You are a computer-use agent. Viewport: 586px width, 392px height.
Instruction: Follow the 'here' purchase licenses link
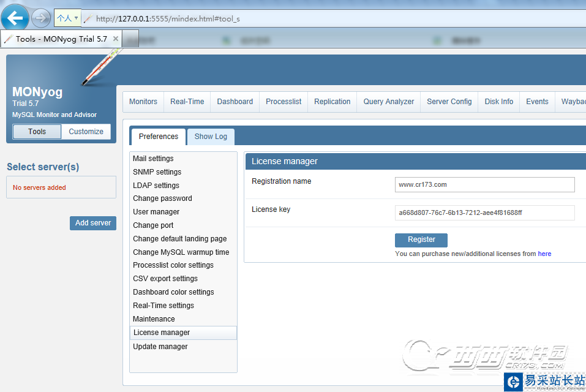click(544, 254)
